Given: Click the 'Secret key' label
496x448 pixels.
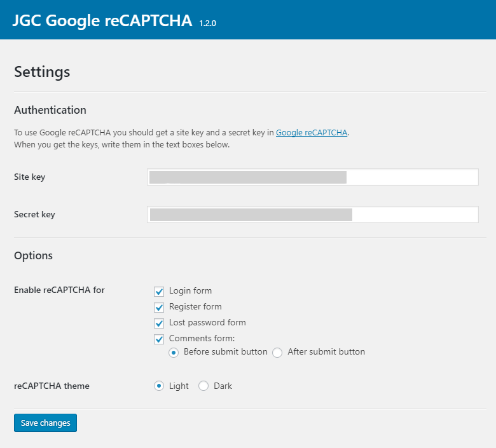Looking at the screenshot, I should 34,214.
